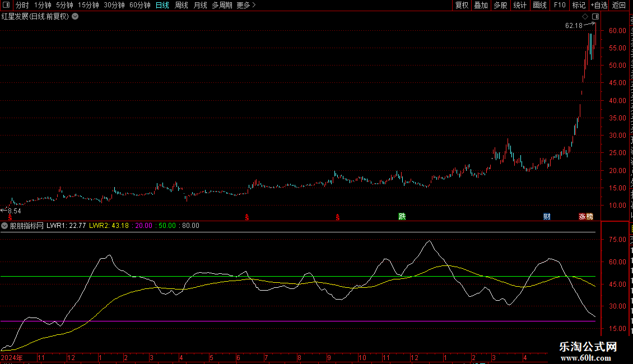Click the 11 month label after 2024年
The height and width of the screenshot is (364, 633).
41,358
